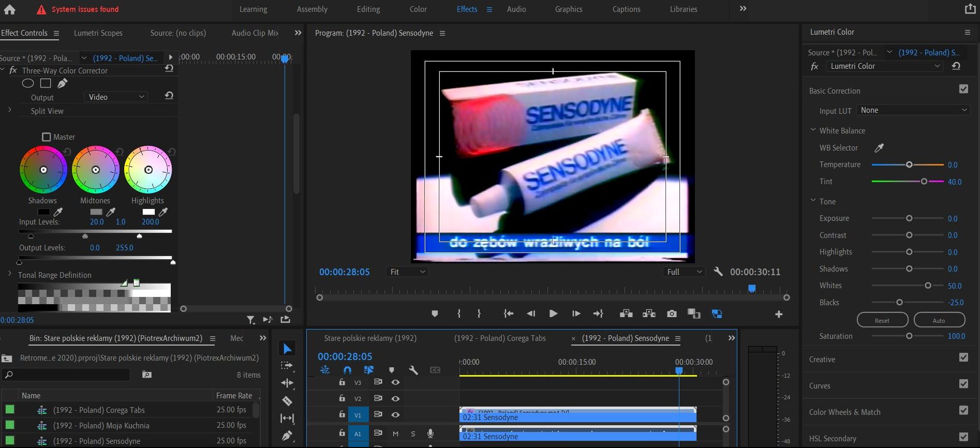
Task: Open the Corega Tabs sequence tab
Action: (500, 338)
